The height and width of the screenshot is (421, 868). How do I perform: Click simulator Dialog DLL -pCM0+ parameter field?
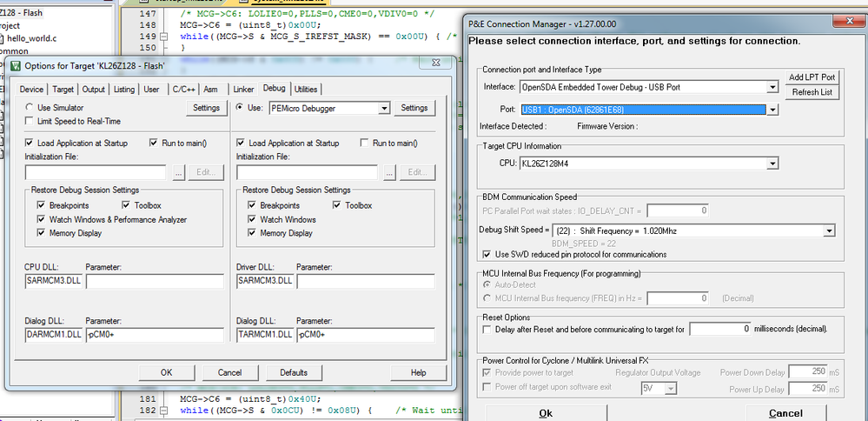(155, 335)
